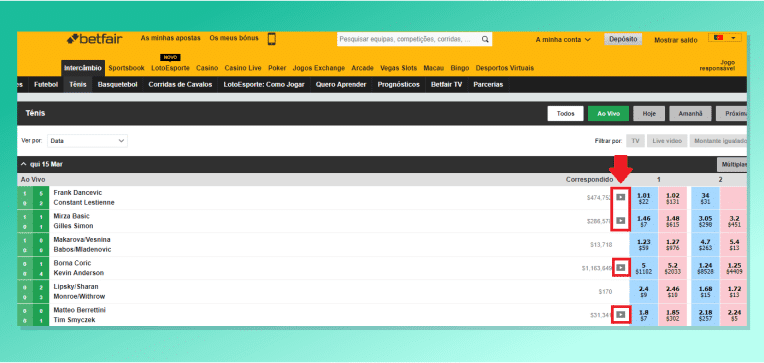Screen dimensions: 764x363
Task: Click the search teams input field
Action: click(408, 39)
